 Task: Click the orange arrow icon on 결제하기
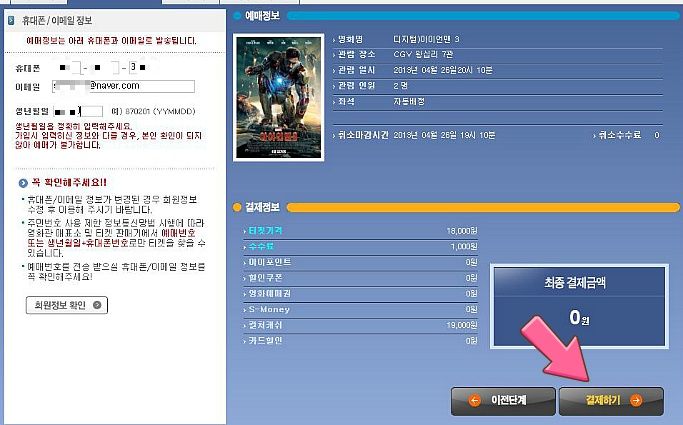click(636, 400)
